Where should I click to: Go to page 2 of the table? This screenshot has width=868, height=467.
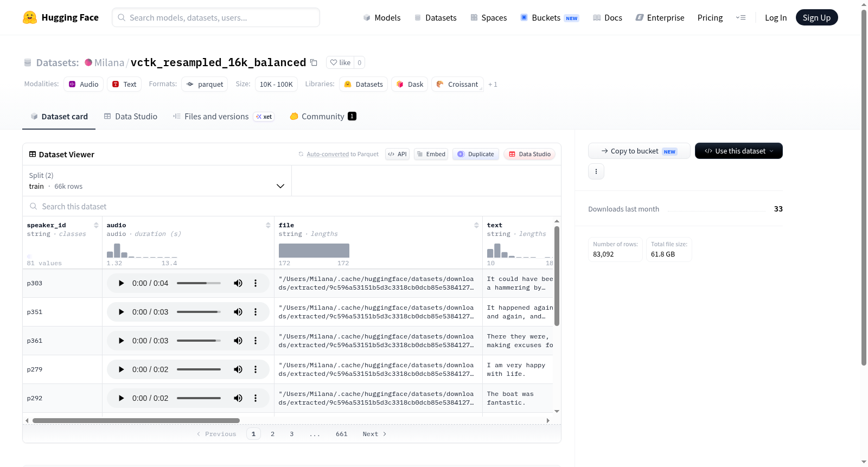tap(272, 434)
